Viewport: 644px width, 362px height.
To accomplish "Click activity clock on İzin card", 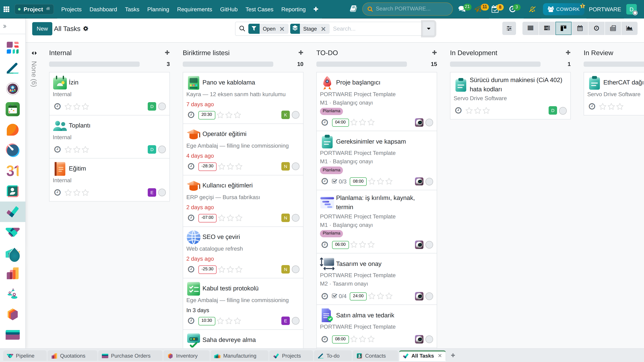I will pyautogui.click(x=58, y=106).
